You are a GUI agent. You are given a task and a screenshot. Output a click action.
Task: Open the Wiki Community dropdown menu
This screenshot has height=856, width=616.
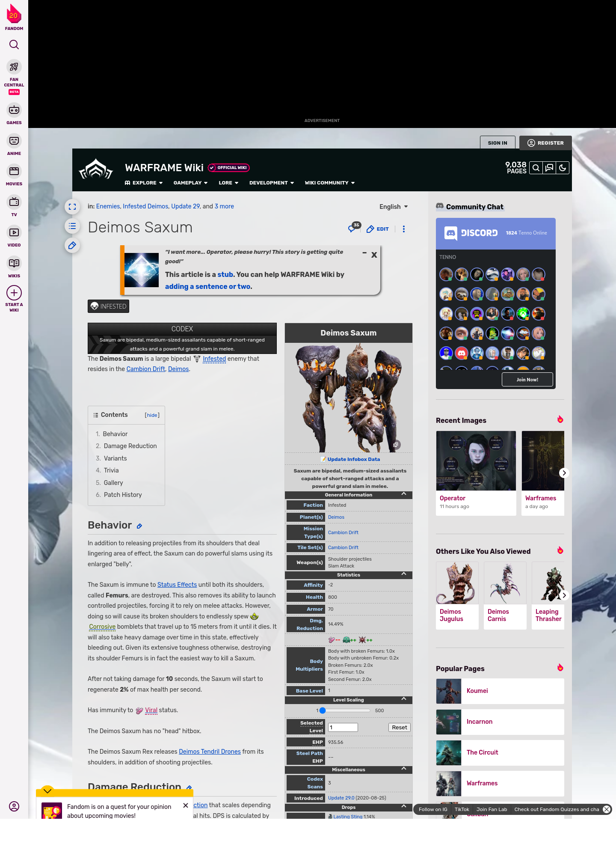tap(330, 183)
